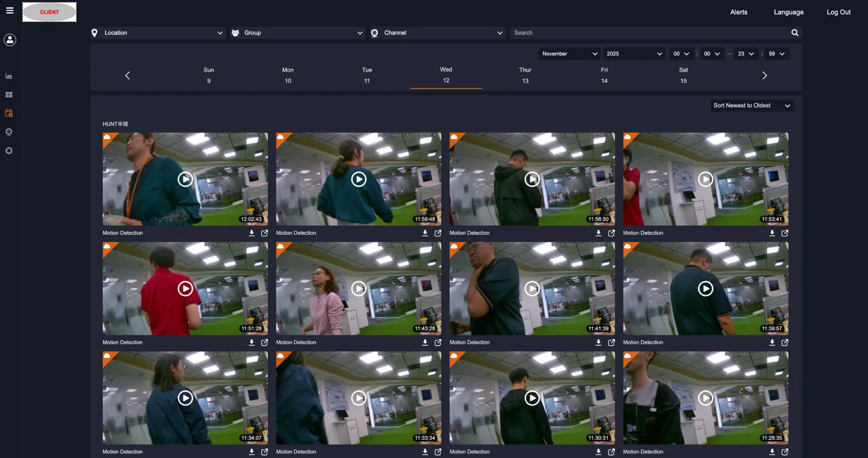Toggle the hamburger menu in the top left
This screenshot has width=868, height=458.
[9, 9]
